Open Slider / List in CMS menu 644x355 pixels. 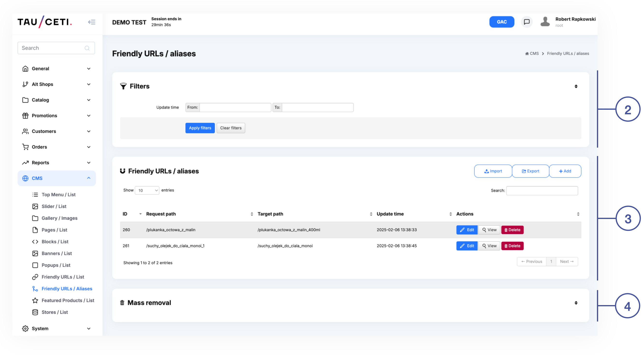54,206
